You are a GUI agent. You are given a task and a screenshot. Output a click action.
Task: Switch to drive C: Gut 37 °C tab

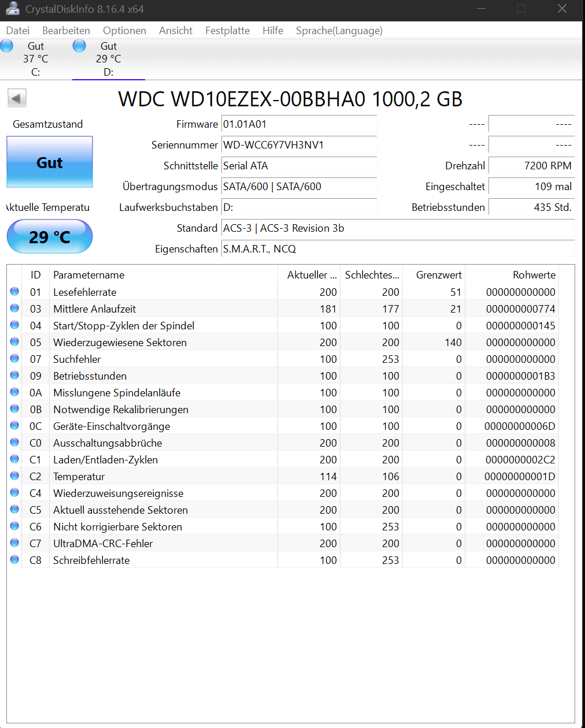click(x=36, y=59)
